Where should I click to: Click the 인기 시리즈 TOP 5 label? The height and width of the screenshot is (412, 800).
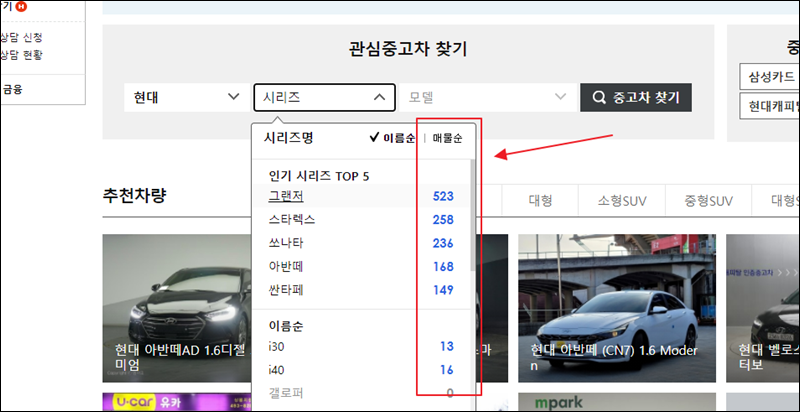pos(319,176)
